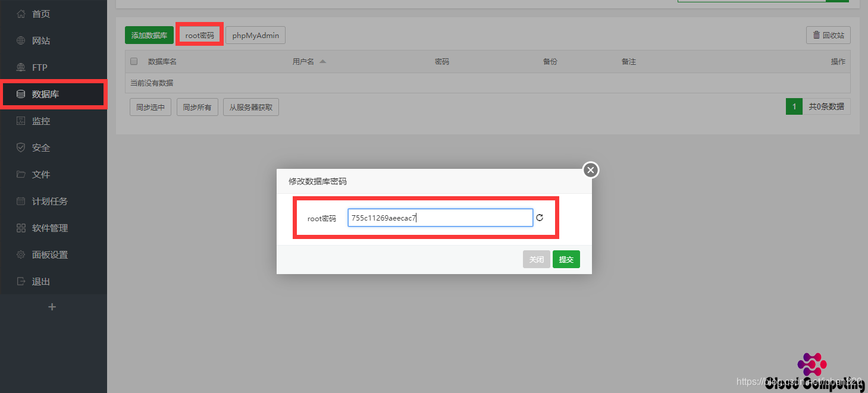This screenshot has width=868, height=393.
Task: Open the phpMyAdmin button
Action: pyautogui.click(x=256, y=35)
